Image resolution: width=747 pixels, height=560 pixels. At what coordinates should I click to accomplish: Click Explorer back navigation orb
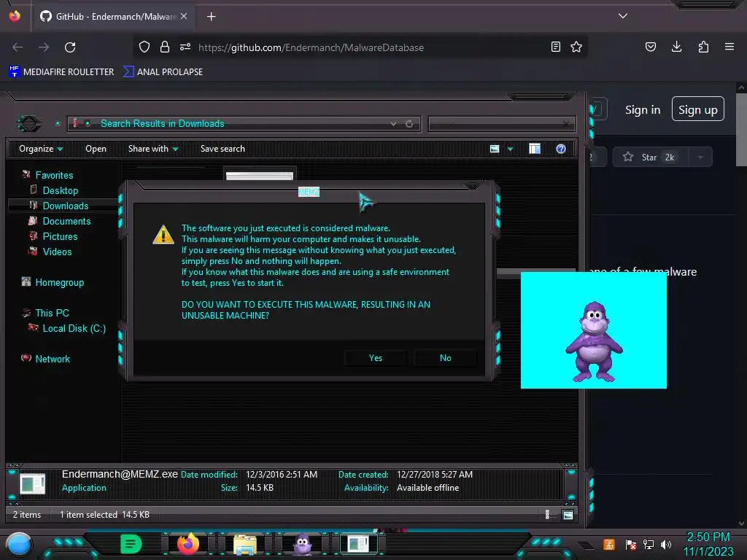(29, 124)
